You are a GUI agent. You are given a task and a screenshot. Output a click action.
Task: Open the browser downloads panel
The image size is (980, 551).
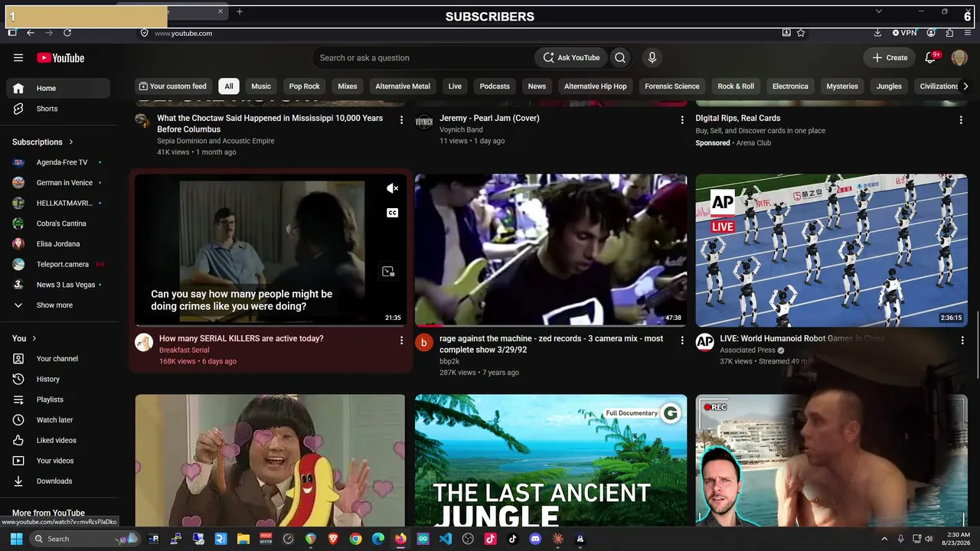877,33
